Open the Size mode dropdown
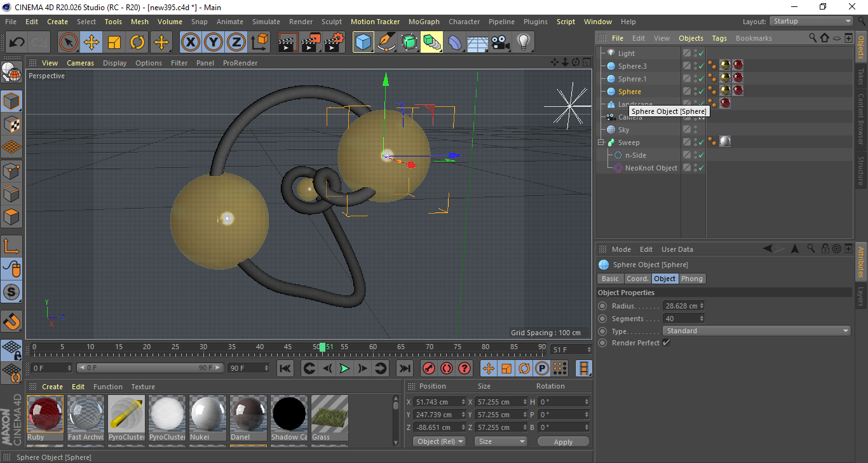The image size is (868, 463). pyautogui.click(x=501, y=441)
